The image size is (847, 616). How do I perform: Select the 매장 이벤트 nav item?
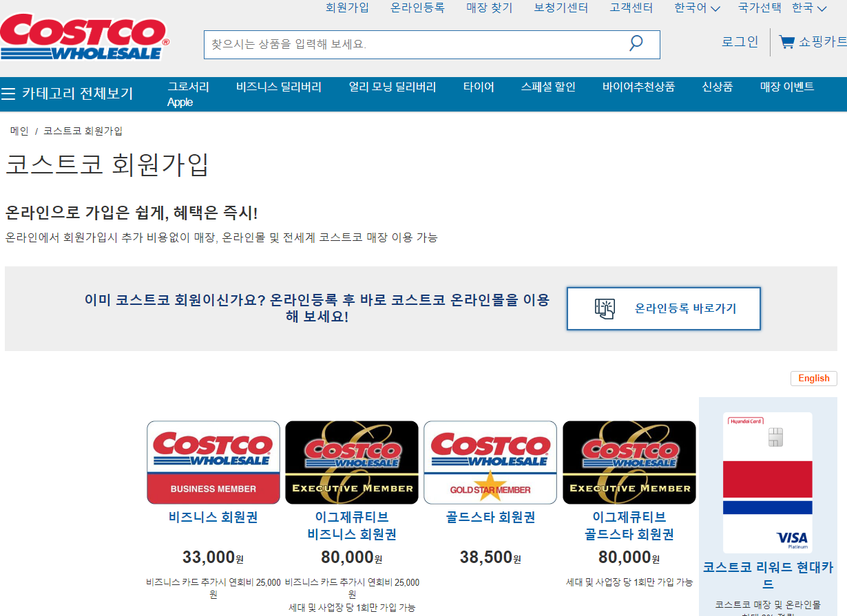click(x=787, y=87)
